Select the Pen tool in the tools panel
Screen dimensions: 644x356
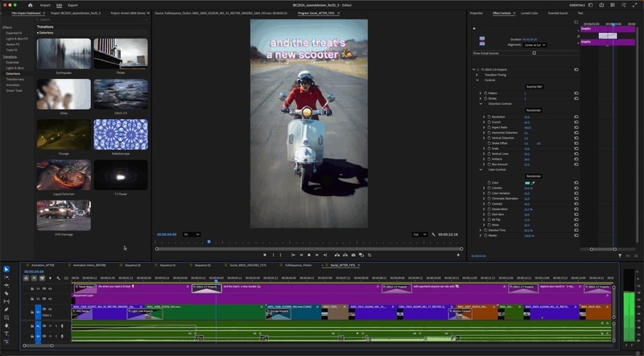[6, 309]
